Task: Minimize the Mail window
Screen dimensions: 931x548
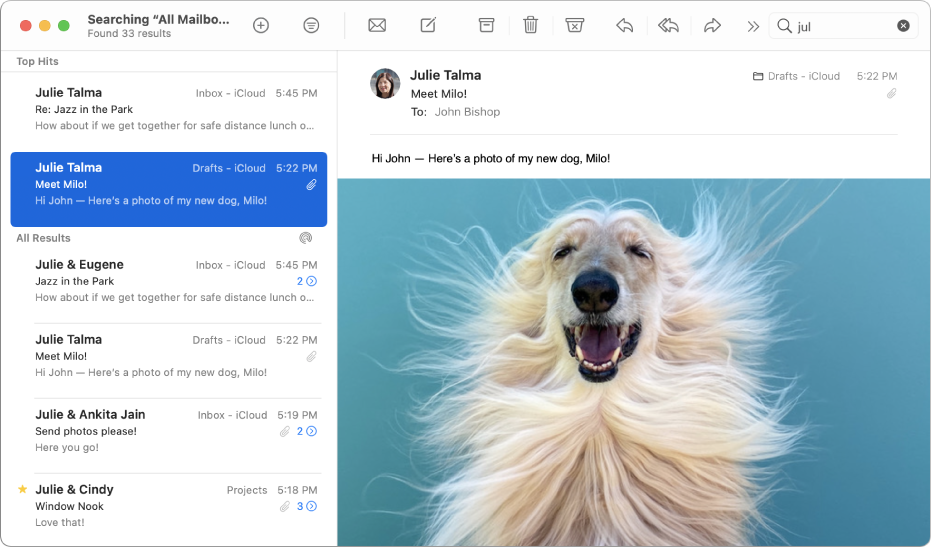Action: click(45, 26)
